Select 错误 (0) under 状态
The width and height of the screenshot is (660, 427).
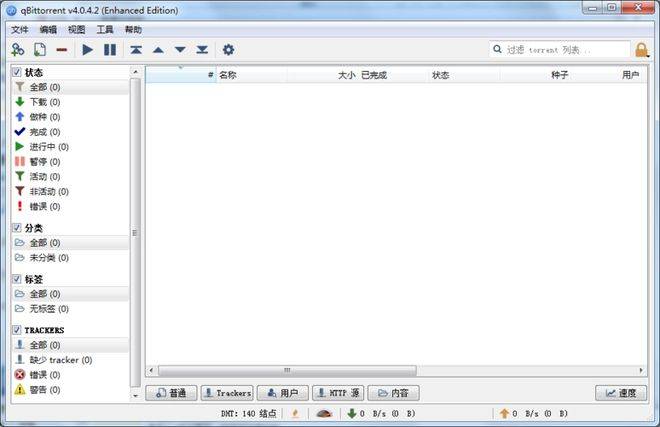pos(70,206)
